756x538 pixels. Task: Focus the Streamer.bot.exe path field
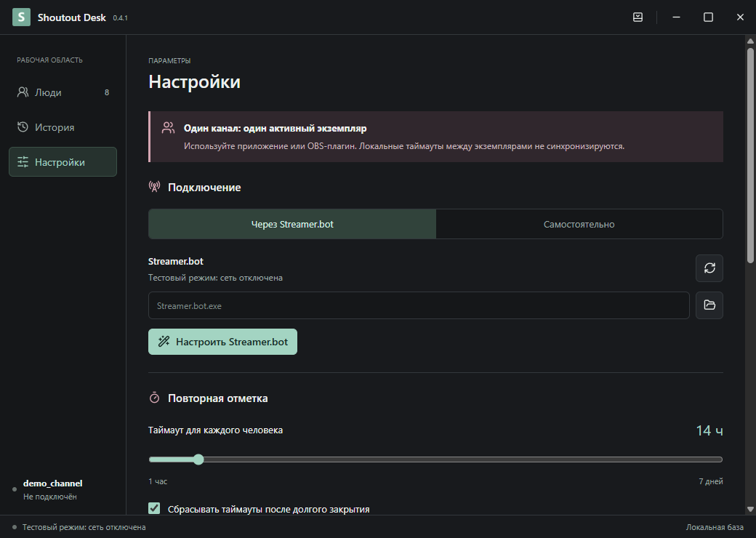coord(419,305)
